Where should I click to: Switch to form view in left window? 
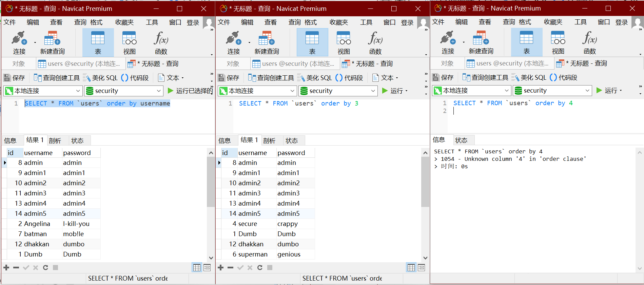coord(207,268)
